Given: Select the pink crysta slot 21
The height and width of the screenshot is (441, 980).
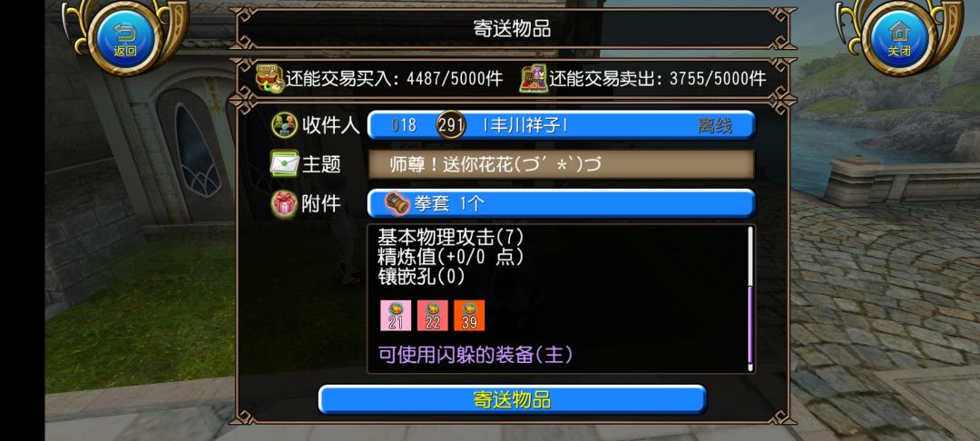Looking at the screenshot, I should click(396, 316).
